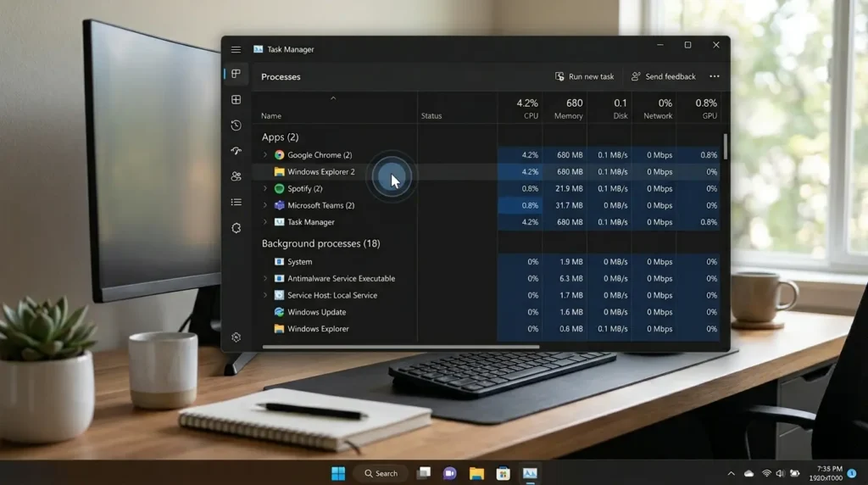Open OneDrive cloud tray icon
Image resolution: width=868 pixels, height=485 pixels.
749,473
